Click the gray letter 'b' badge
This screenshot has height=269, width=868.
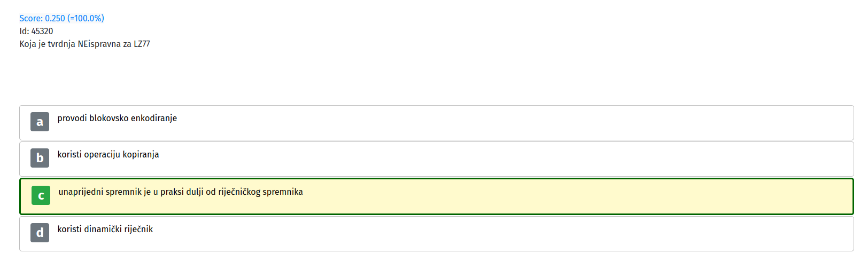(40, 158)
